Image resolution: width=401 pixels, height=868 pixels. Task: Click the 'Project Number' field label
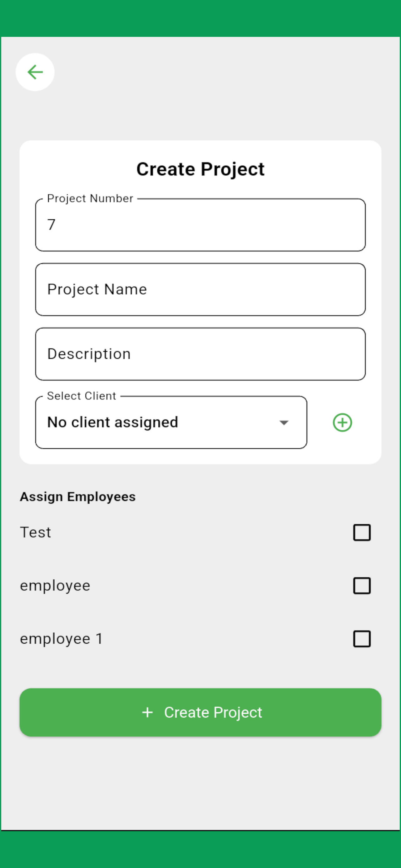click(x=90, y=198)
